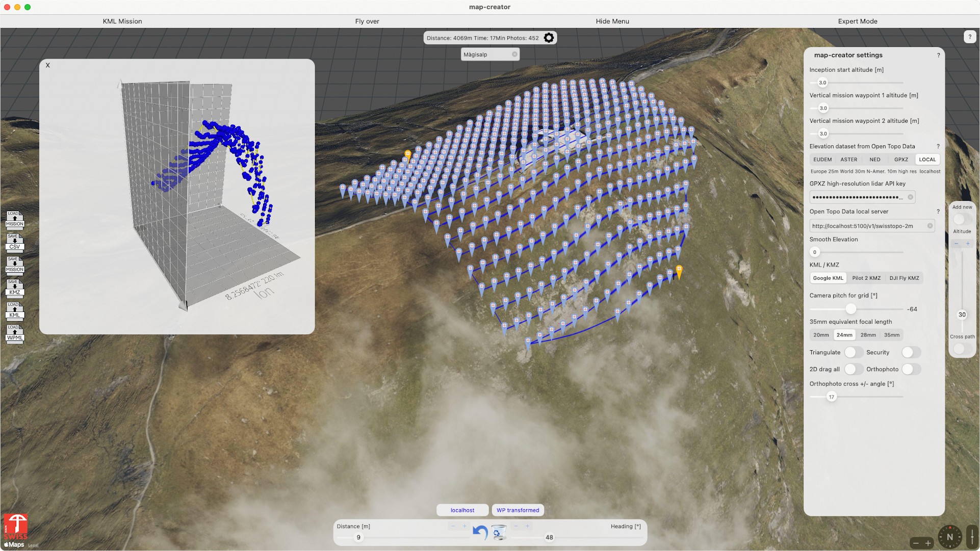Open the KML Mission menu
Screen dimensions: 980x551
click(x=122, y=21)
